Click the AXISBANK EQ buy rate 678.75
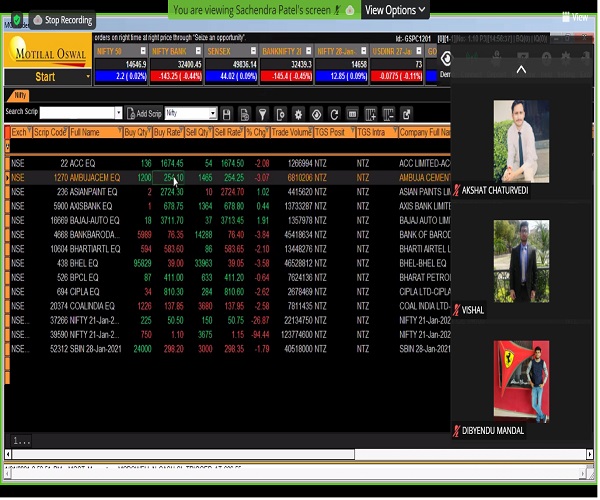This screenshot has height=500, width=600. pos(174,207)
